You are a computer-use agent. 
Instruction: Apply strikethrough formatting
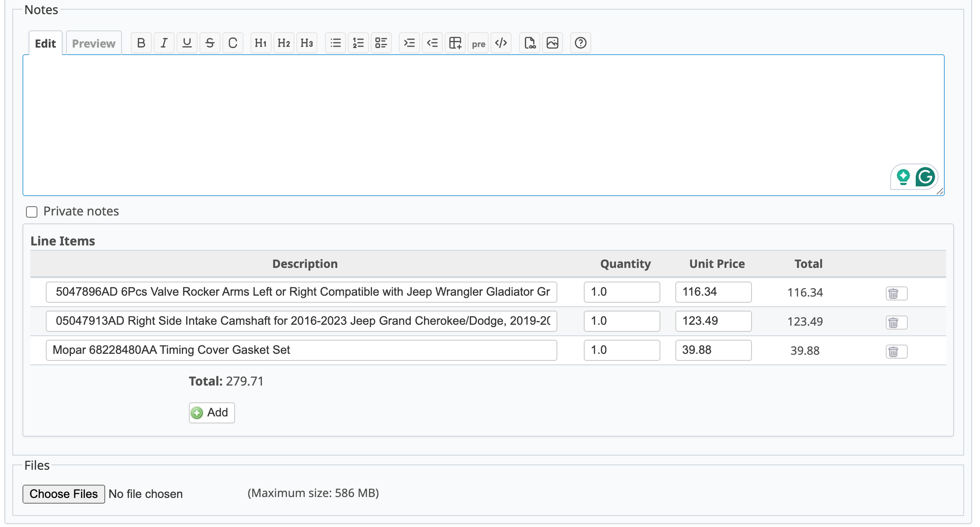210,43
